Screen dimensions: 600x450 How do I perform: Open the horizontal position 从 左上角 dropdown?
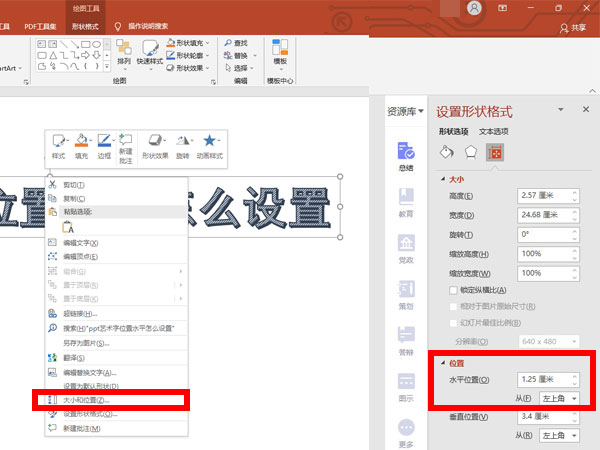coord(559,399)
